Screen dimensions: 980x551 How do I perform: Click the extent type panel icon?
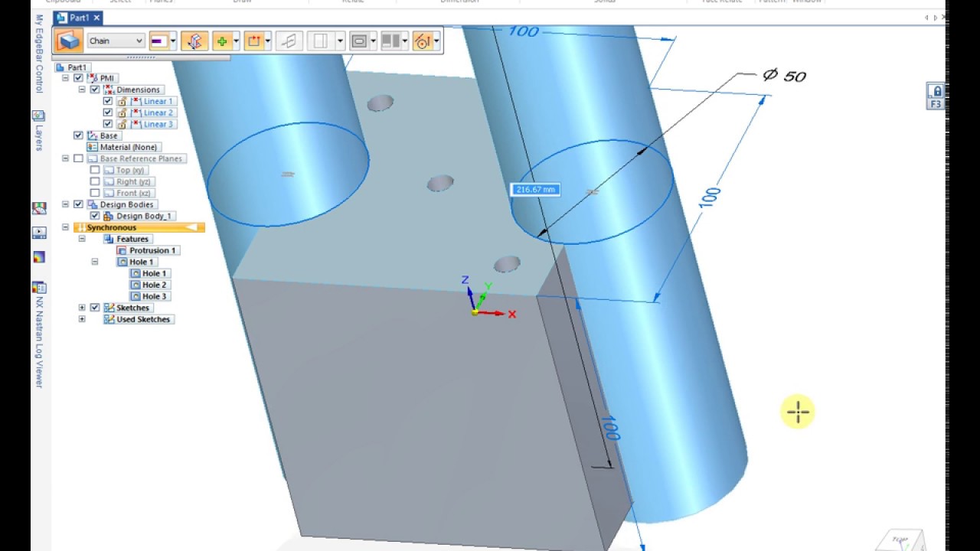[x=321, y=41]
